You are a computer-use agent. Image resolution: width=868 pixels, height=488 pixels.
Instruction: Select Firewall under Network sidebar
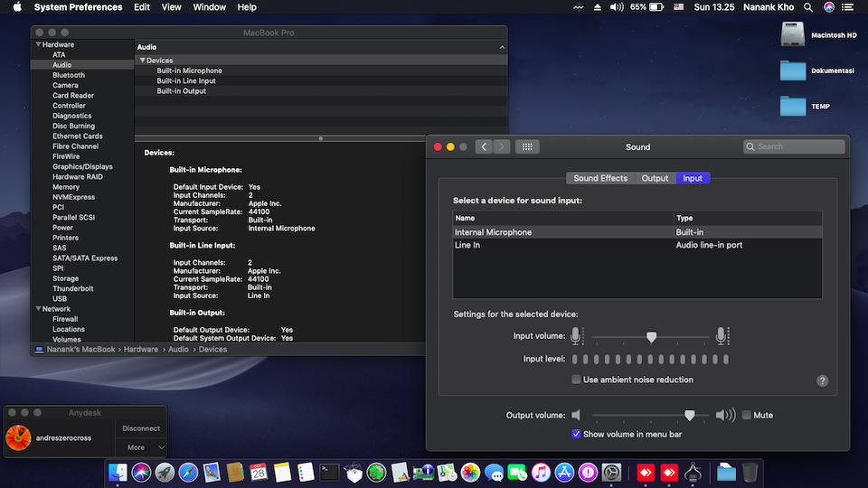click(x=65, y=319)
